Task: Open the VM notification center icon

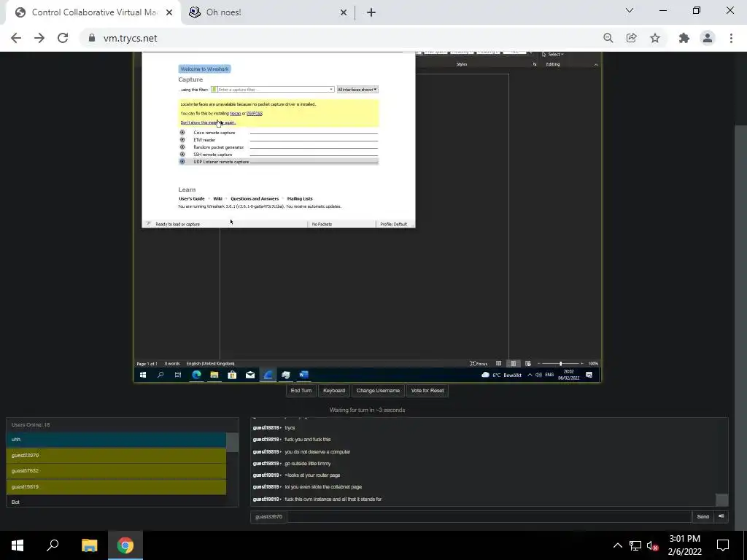Action: tap(589, 376)
